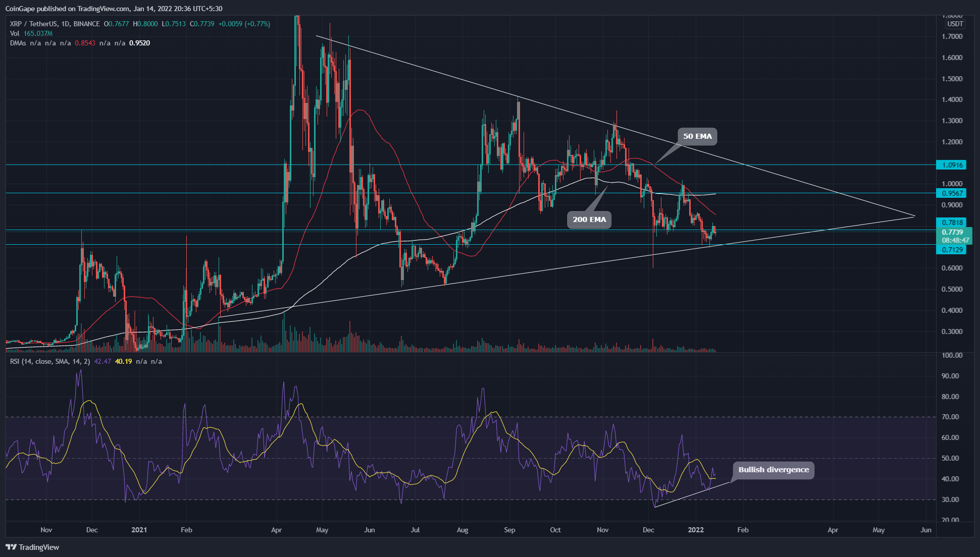Click the 50.00 RSI axis label
980x557 pixels.
(950, 459)
